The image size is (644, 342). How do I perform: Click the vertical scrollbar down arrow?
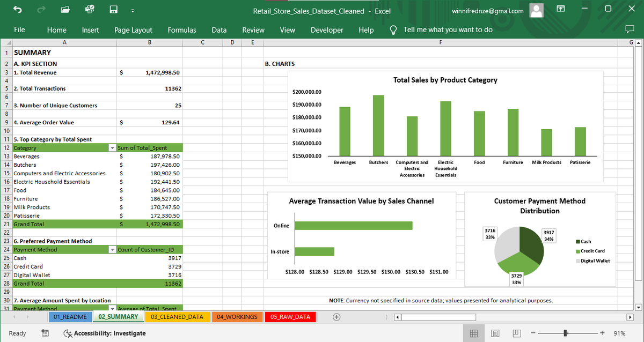(x=638, y=307)
